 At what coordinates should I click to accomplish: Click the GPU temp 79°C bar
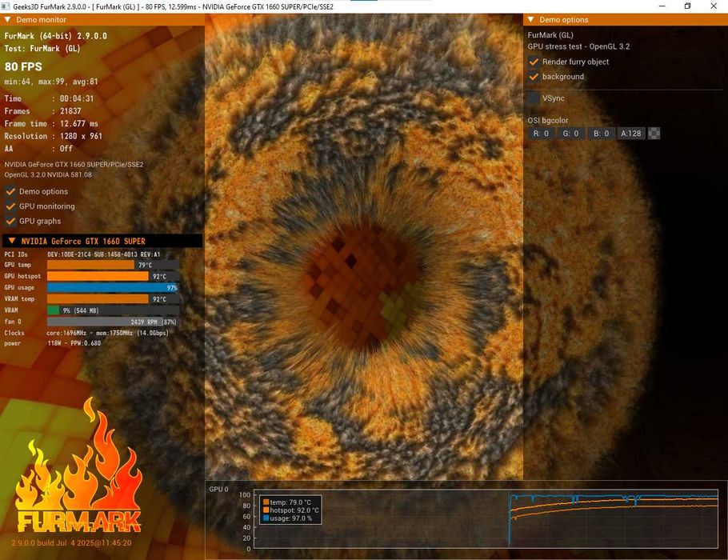point(114,265)
